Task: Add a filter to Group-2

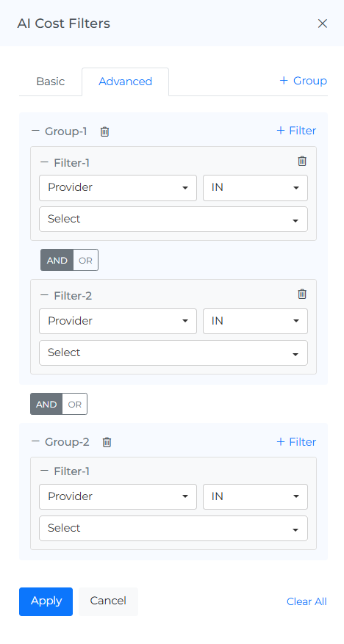Action: pyautogui.click(x=296, y=442)
